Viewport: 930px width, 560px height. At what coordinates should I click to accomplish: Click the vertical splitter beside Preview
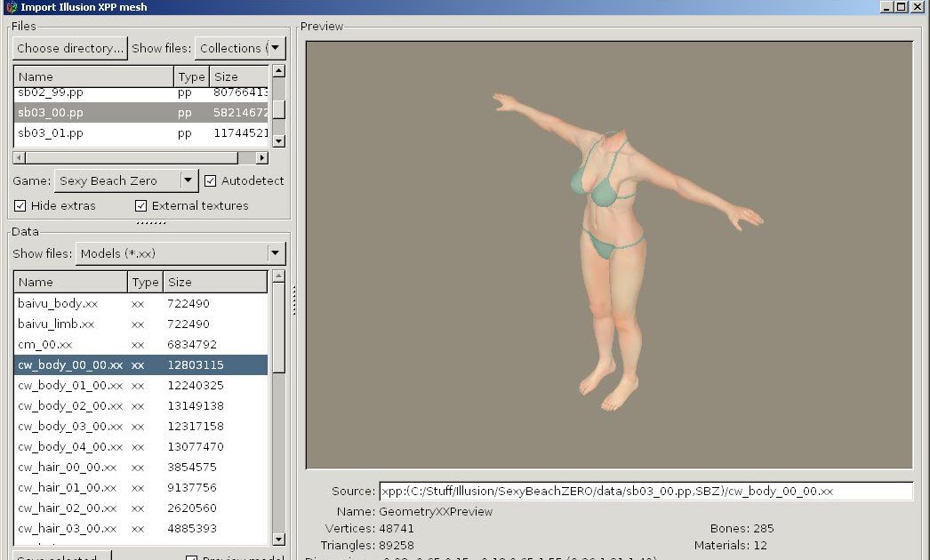click(x=294, y=300)
